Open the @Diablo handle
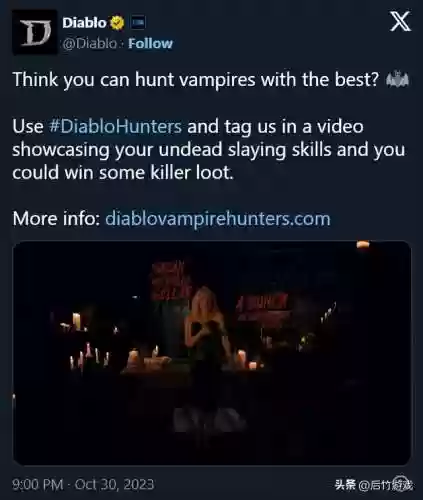423x500 pixels. pyautogui.click(x=89, y=44)
